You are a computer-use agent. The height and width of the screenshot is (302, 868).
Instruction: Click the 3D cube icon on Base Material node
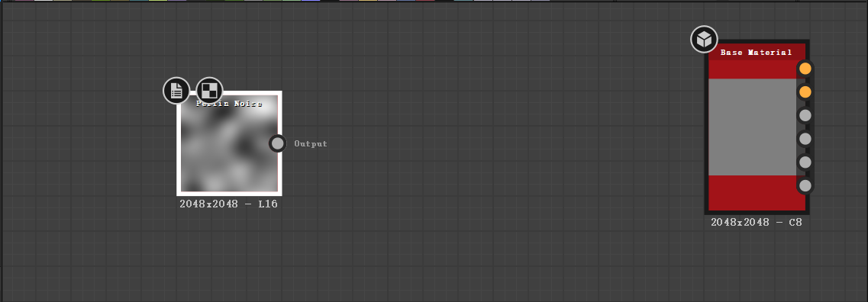(704, 39)
